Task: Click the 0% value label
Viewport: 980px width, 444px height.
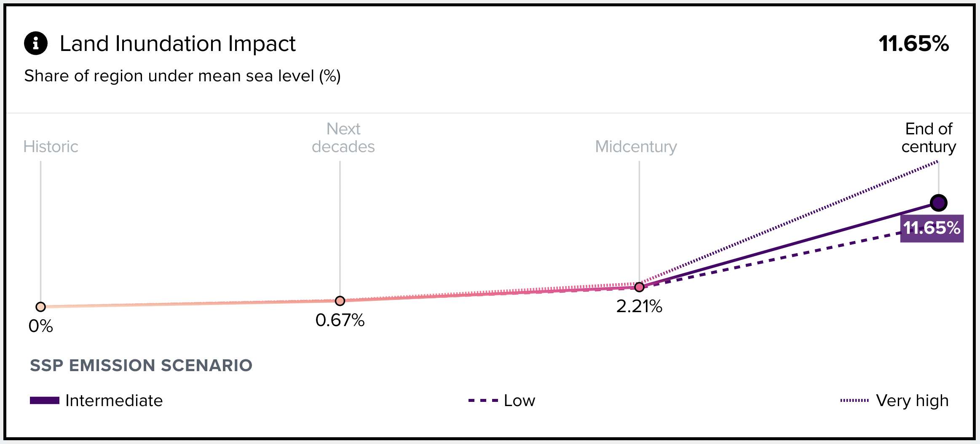Action: click(x=41, y=326)
